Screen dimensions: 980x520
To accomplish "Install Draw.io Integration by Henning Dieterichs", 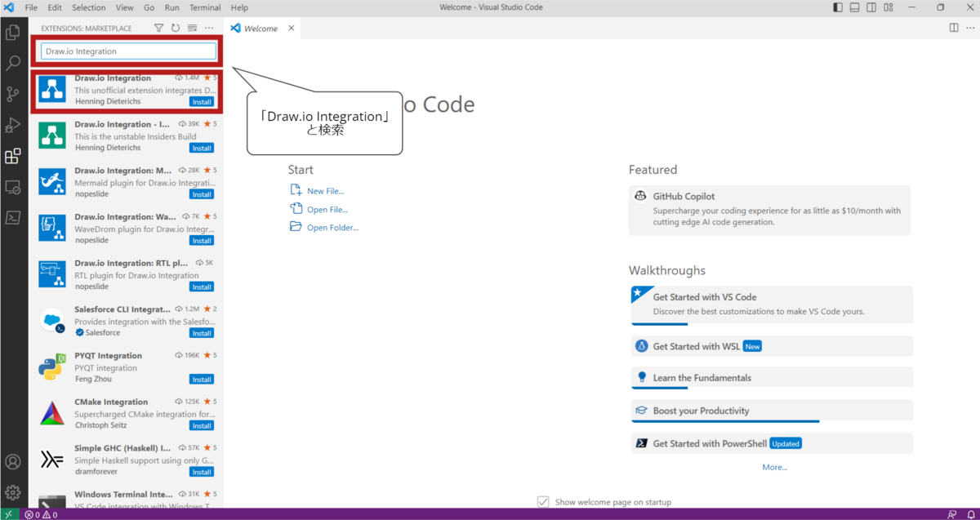I will pos(202,102).
